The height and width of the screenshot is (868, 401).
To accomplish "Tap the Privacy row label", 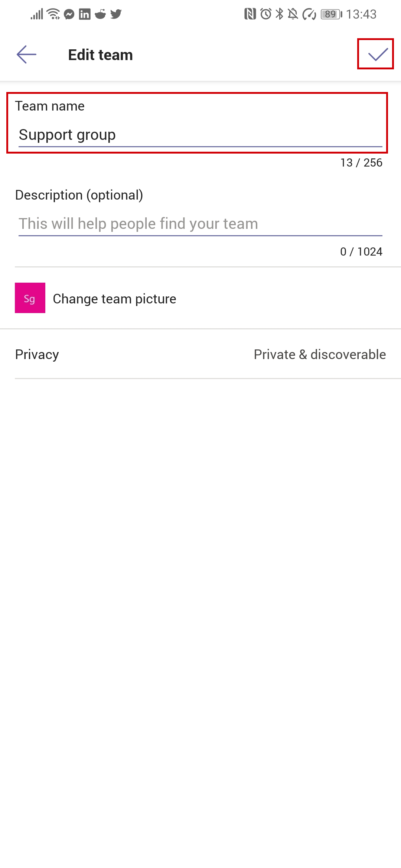I will tap(37, 354).
